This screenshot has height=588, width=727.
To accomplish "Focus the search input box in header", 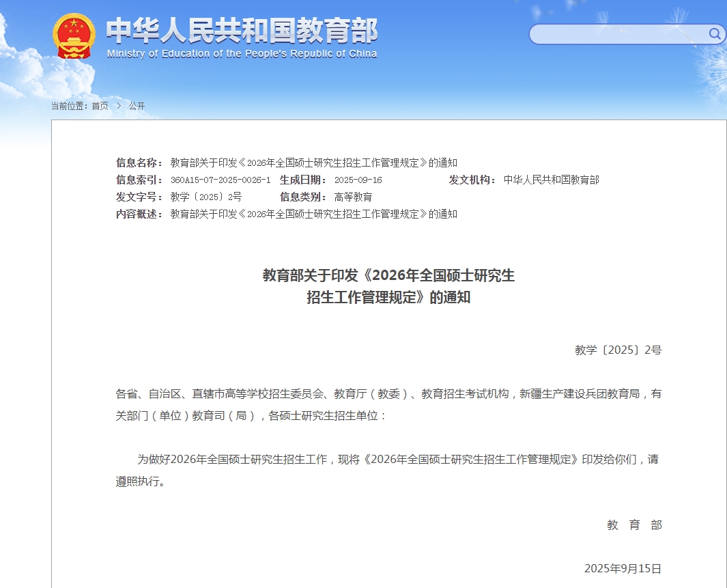I will pyautogui.click(x=618, y=34).
